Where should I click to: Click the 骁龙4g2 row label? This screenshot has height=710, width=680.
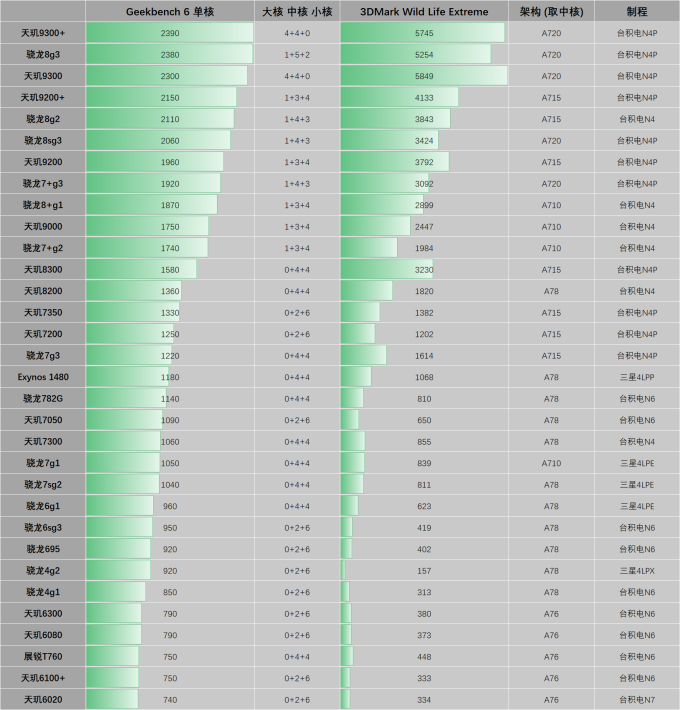pyautogui.click(x=43, y=571)
